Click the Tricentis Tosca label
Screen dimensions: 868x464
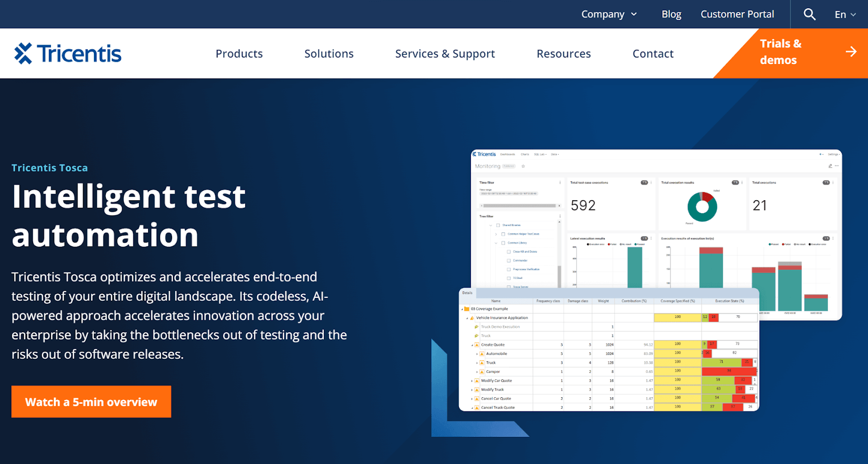coord(49,168)
